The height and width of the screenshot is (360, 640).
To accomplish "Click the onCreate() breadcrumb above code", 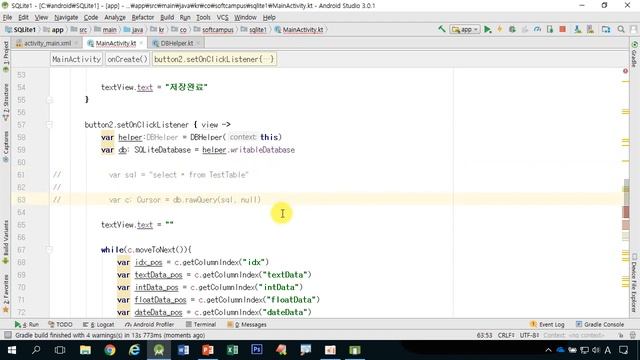I will pos(127,59).
